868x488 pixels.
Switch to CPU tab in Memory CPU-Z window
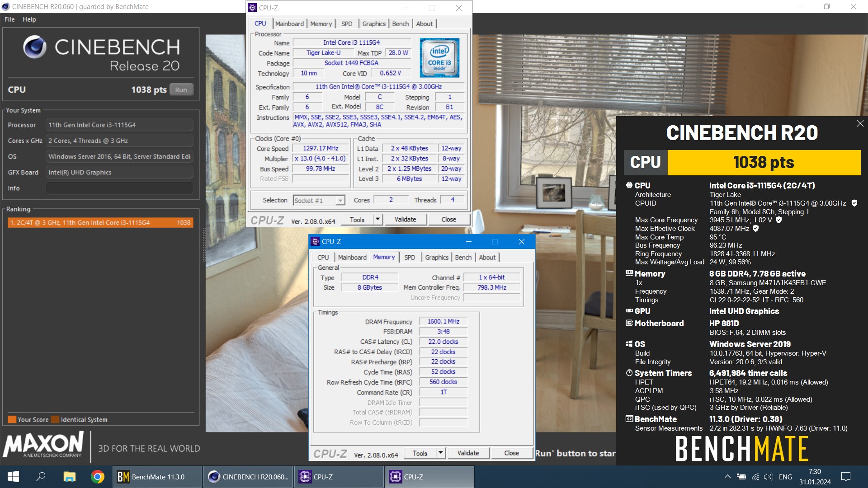(x=323, y=257)
